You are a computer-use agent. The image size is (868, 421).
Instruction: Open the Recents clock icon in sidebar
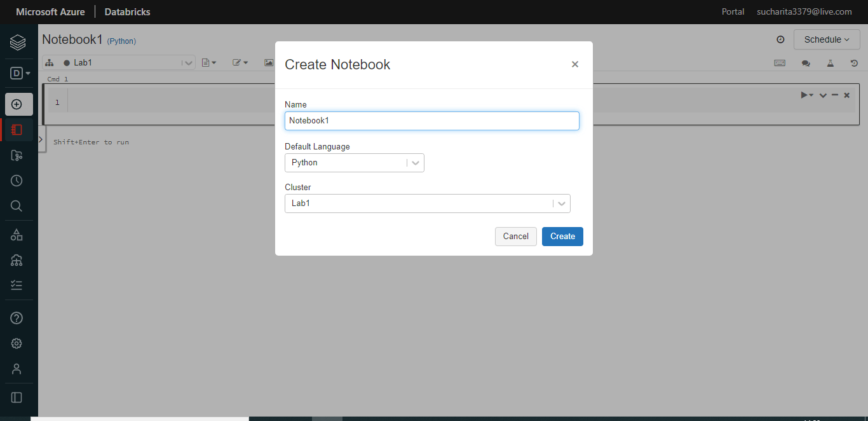17,181
